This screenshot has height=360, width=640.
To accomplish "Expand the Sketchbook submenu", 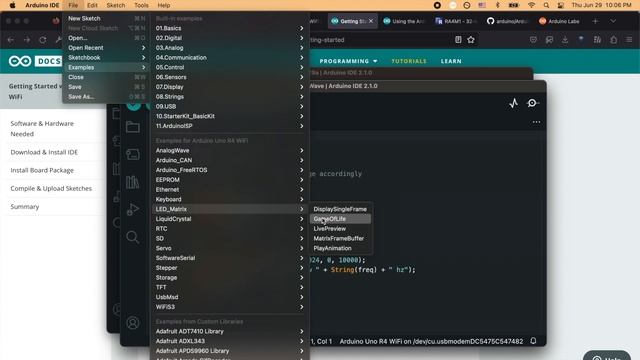I will tap(106, 58).
